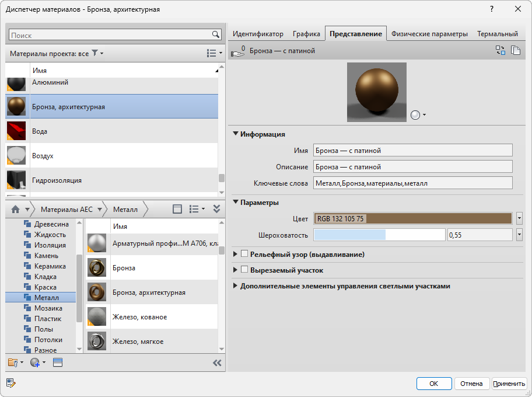Open the Термальный tab
Image resolution: width=532 pixels, height=397 pixels.
pos(498,34)
